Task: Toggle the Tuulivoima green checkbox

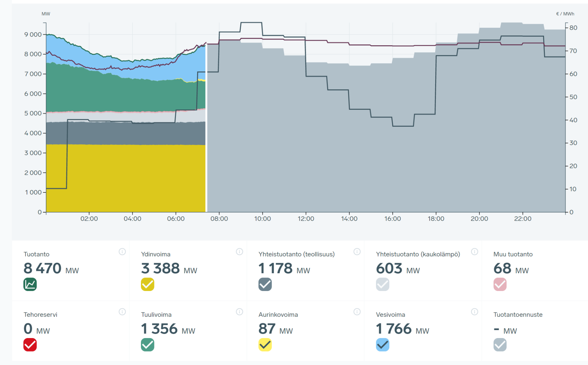Action: (148, 345)
